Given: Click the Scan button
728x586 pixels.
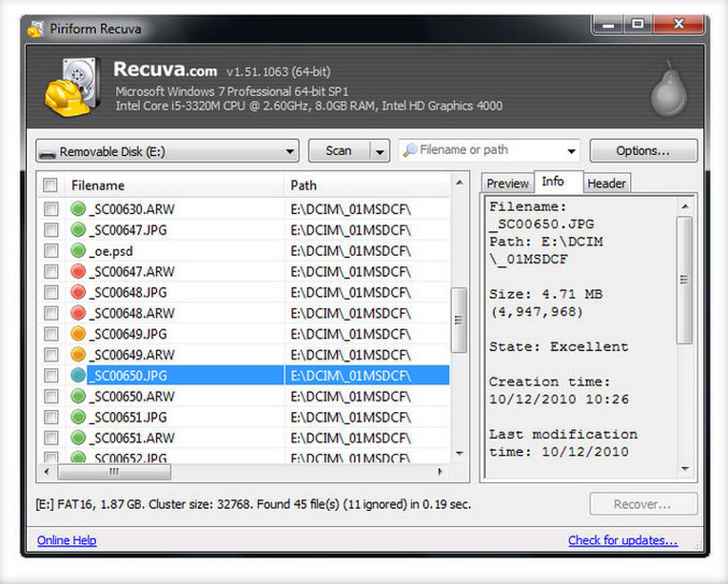Looking at the screenshot, I should click(x=339, y=151).
